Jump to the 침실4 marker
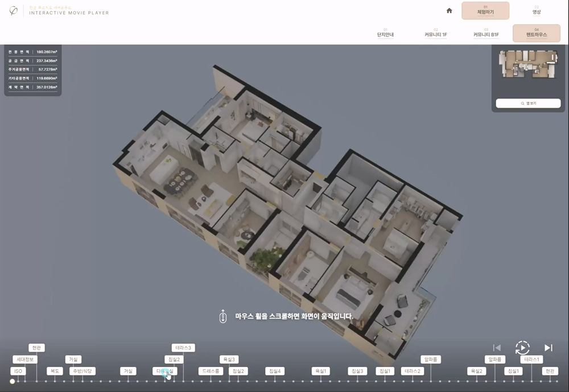 click(x=275, y=371)
